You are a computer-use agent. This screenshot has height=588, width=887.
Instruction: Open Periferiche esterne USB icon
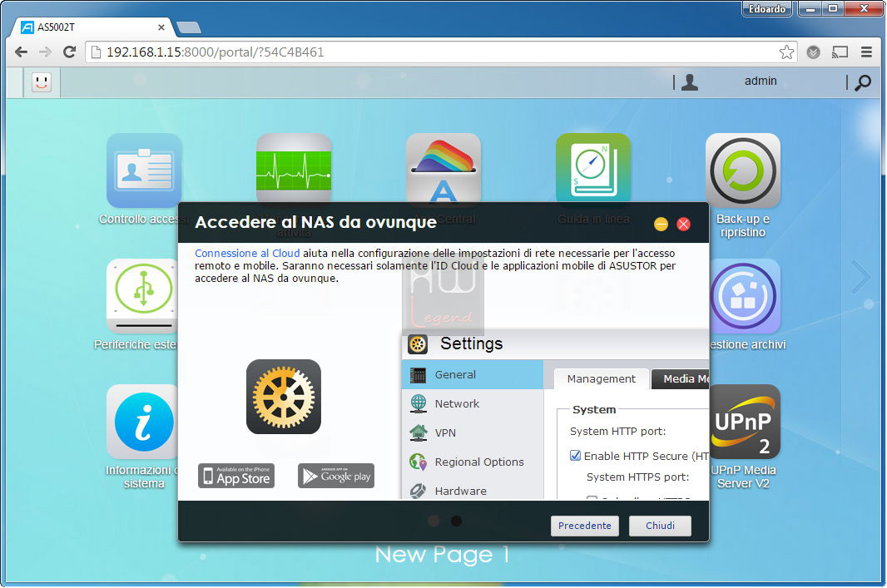(x=142, y=296)
